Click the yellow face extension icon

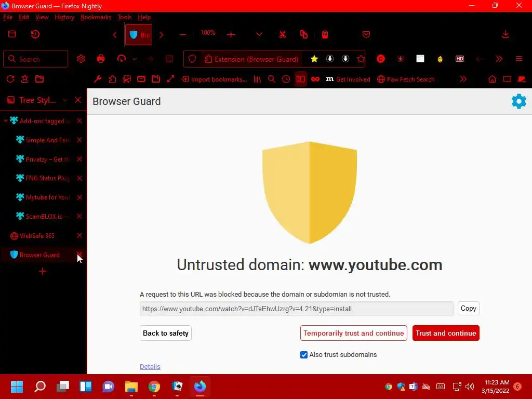coord(440,59)
